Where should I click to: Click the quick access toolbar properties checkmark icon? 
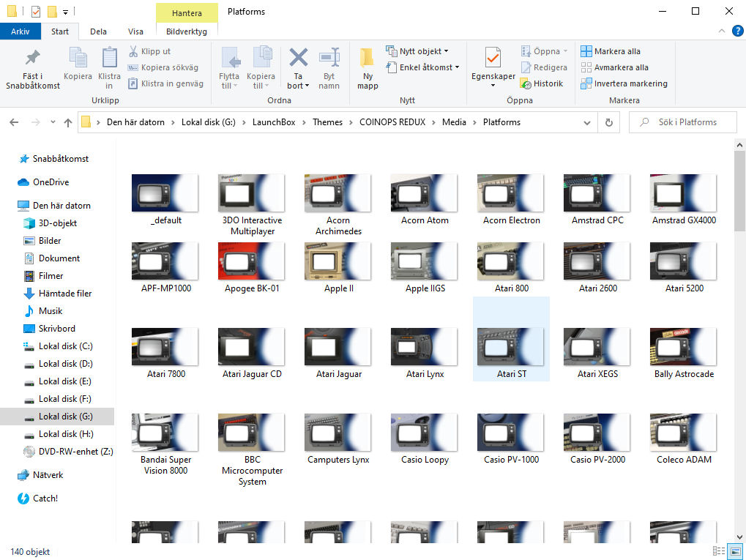36,11
